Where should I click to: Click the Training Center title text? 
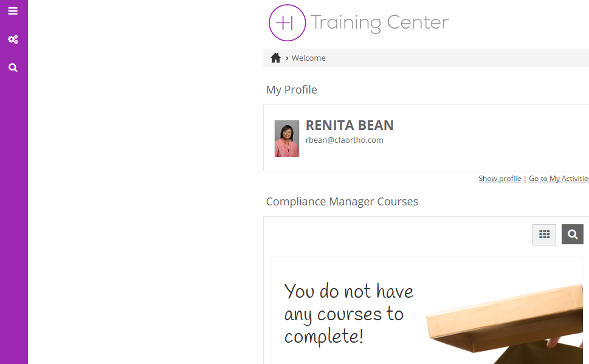point(379,23)
